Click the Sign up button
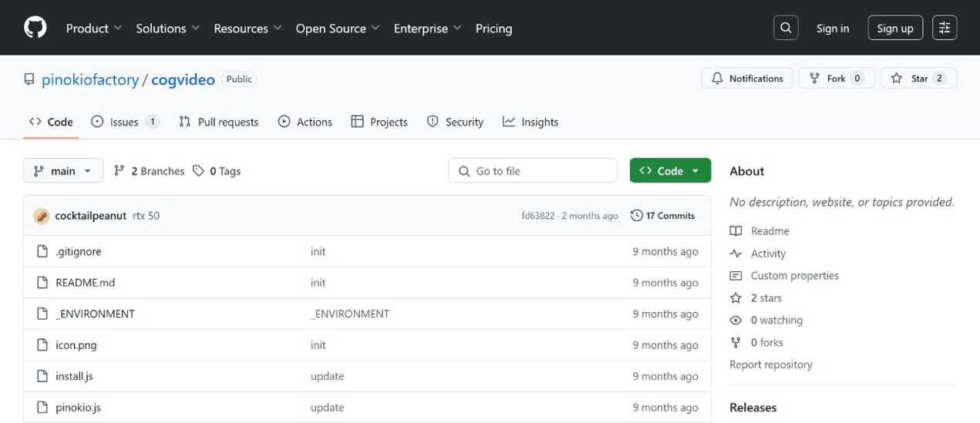This screenshot has width=980, height=423. click(x=895, y=29)
